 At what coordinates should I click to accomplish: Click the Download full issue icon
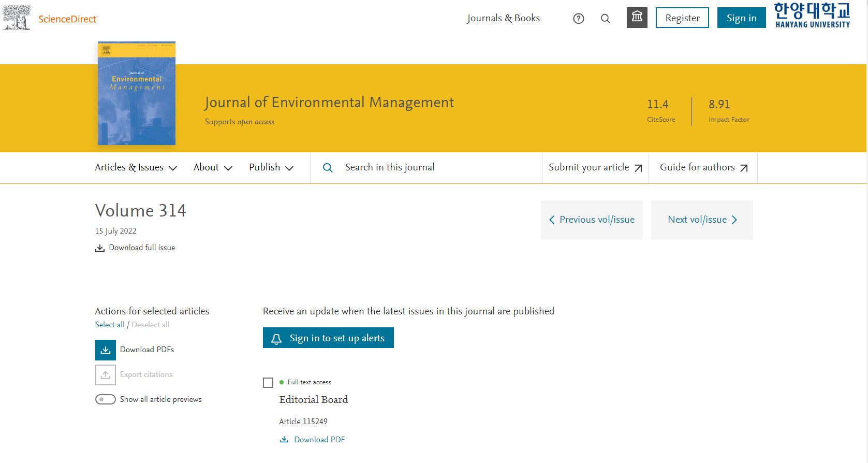100,248
